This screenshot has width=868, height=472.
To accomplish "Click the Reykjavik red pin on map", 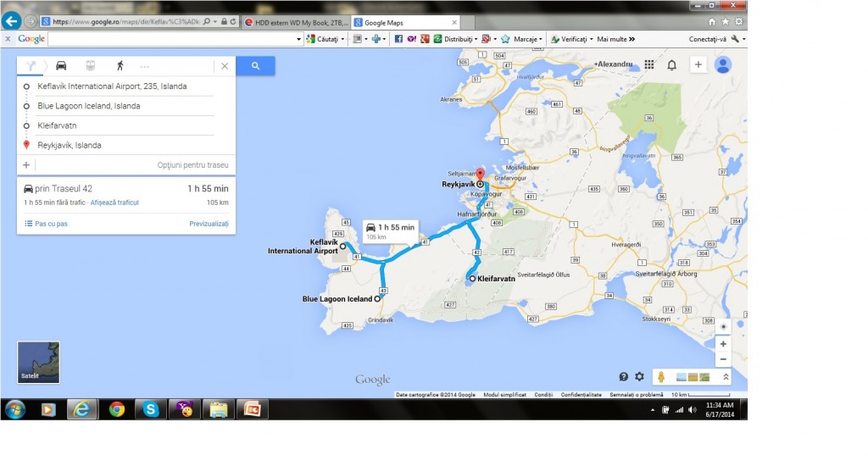I will [x=480, y=175].
